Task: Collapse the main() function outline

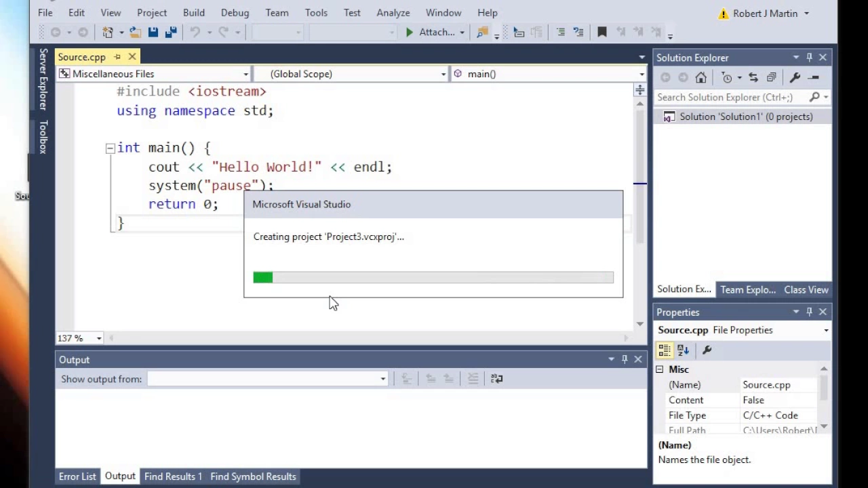Action: click(110, 148)
